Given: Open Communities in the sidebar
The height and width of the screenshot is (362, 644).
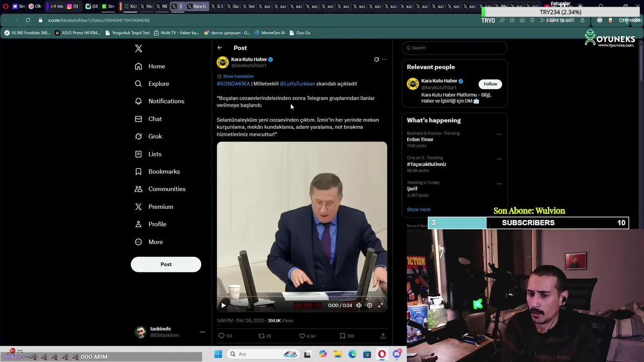Looking at the screenshot, I should pos(160,189).
